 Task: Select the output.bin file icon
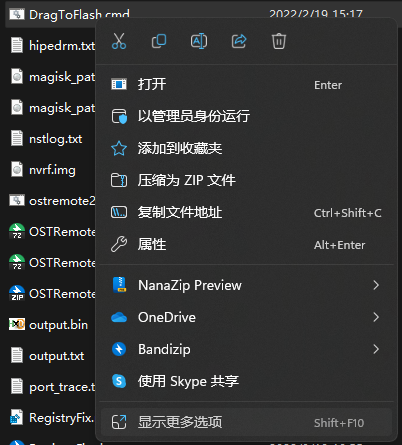(17, 324)
